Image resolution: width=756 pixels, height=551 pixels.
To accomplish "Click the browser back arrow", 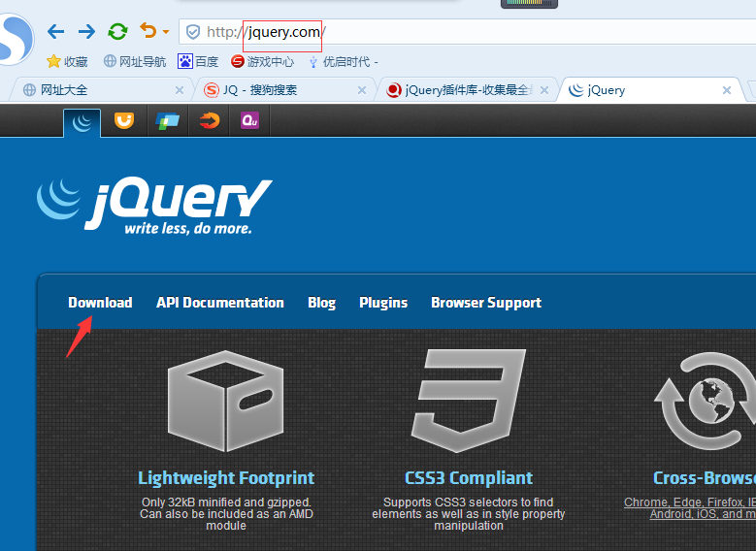I will 56,32.
